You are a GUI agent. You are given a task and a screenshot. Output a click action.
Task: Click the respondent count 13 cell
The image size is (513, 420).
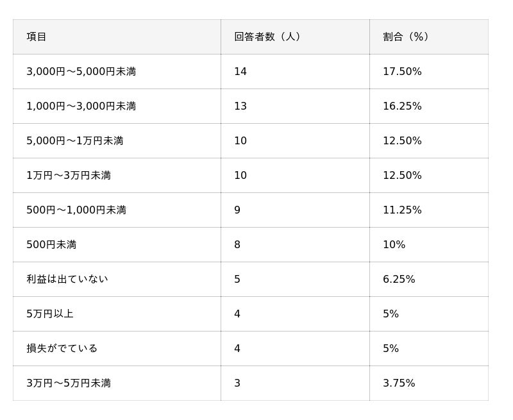240,106
